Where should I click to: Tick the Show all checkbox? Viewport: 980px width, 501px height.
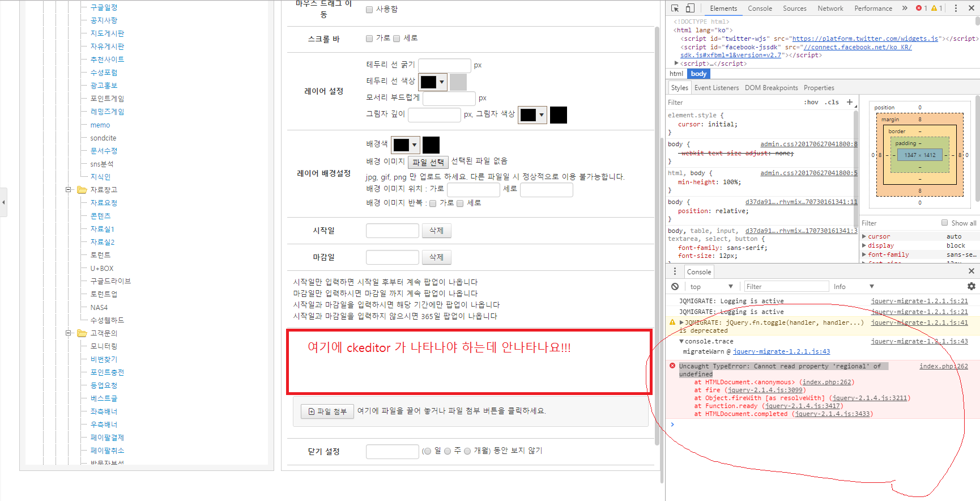pos(944,223)
